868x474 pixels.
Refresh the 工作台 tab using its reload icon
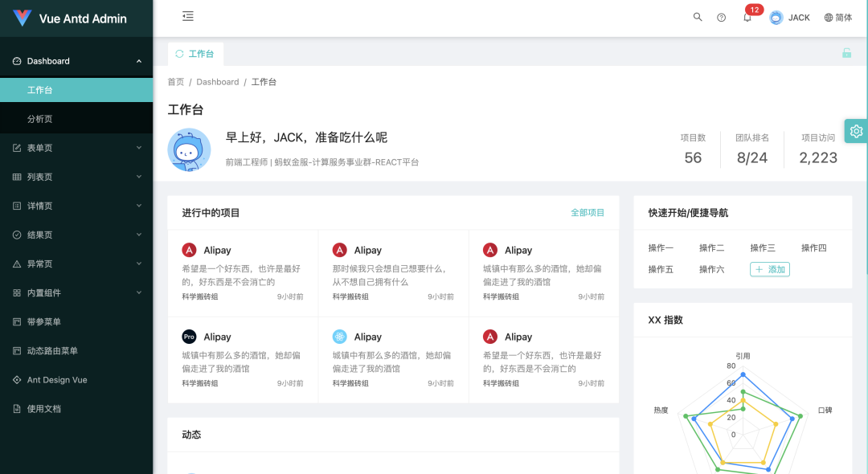coord(178,53)
